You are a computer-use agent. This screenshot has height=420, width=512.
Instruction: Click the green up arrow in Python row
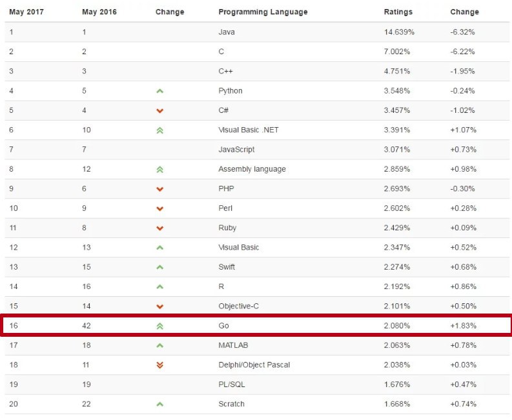pos(160,91)
